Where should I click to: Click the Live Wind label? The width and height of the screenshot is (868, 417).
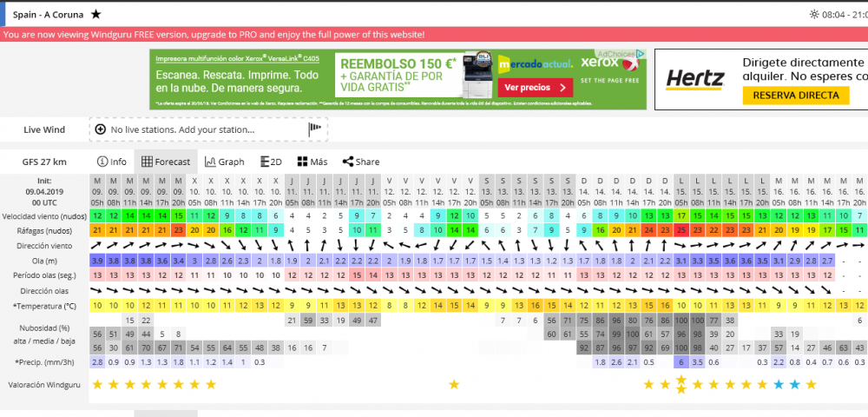click(x=44, y=129)
